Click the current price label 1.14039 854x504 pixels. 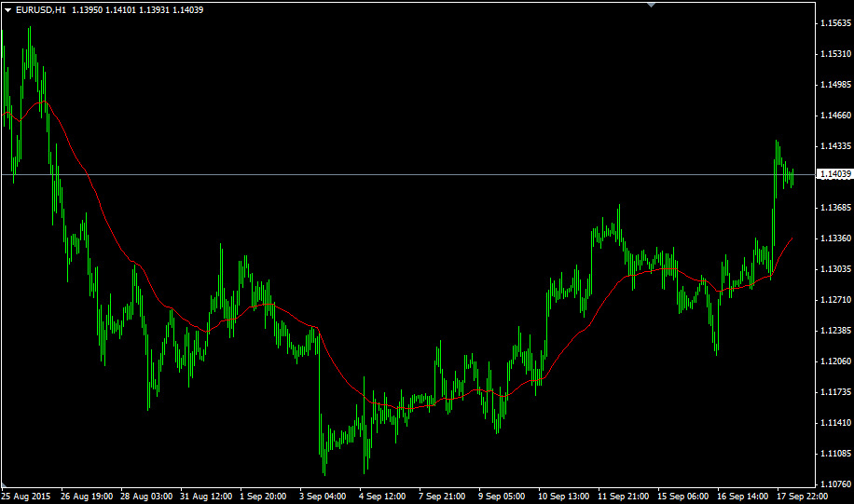click(835, 174)
